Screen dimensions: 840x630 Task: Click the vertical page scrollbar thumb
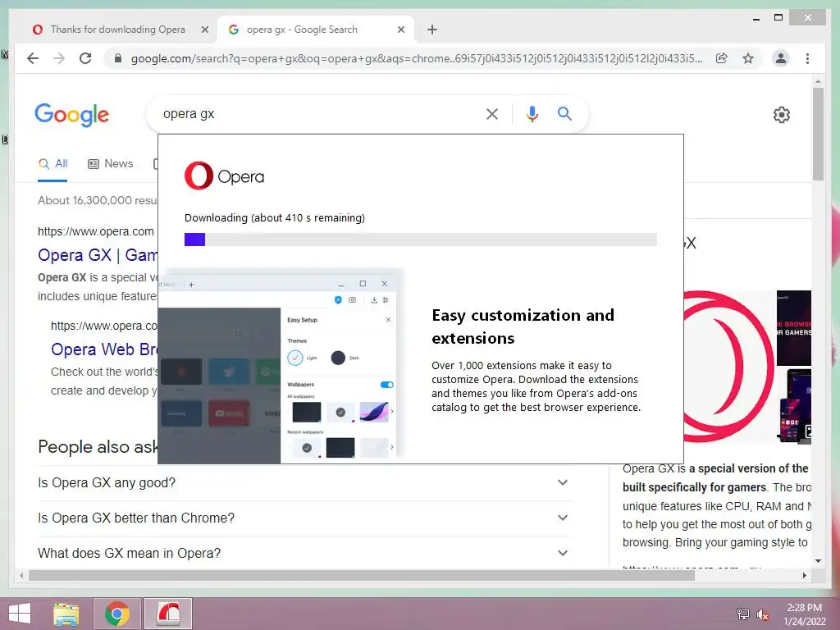818,134
